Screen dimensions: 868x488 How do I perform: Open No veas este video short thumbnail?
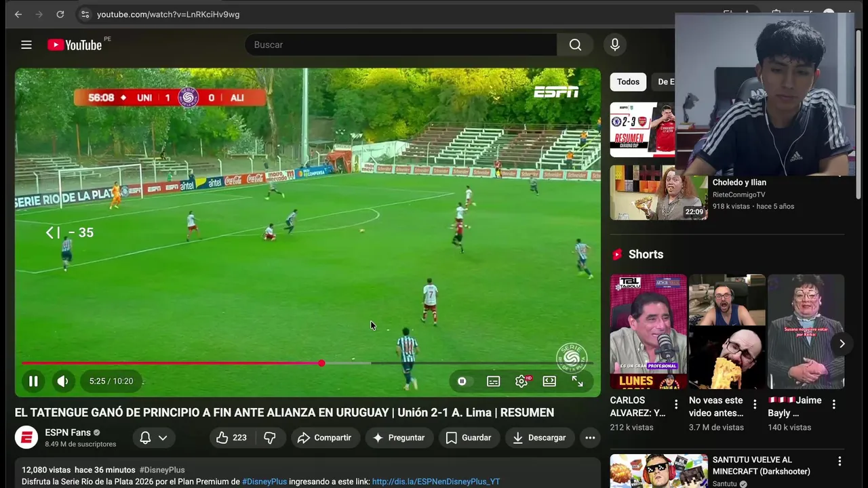tap(727, 331)
